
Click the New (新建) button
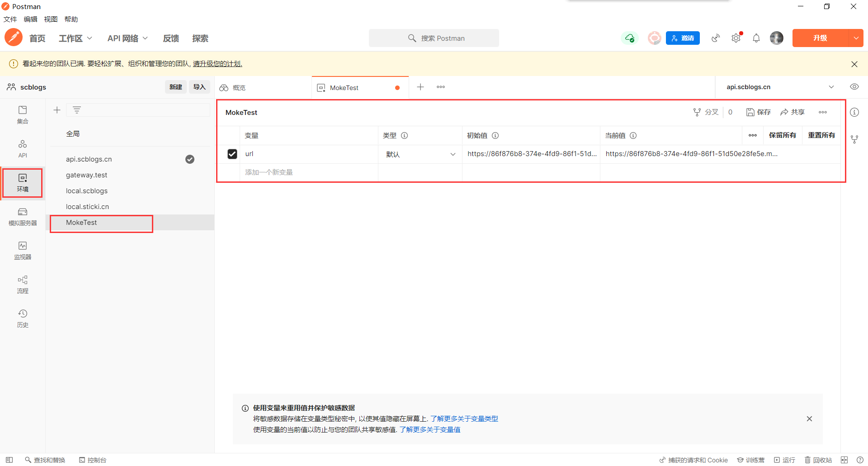pyautogui.click(x=176, y=87)
